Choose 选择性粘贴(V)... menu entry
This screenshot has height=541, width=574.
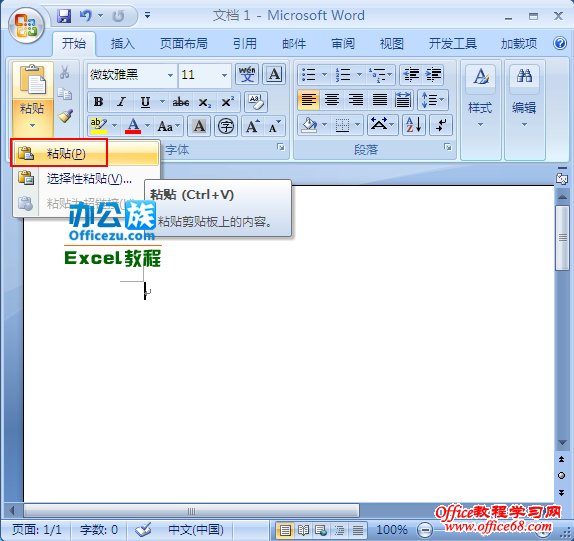[x=86, y=179]
